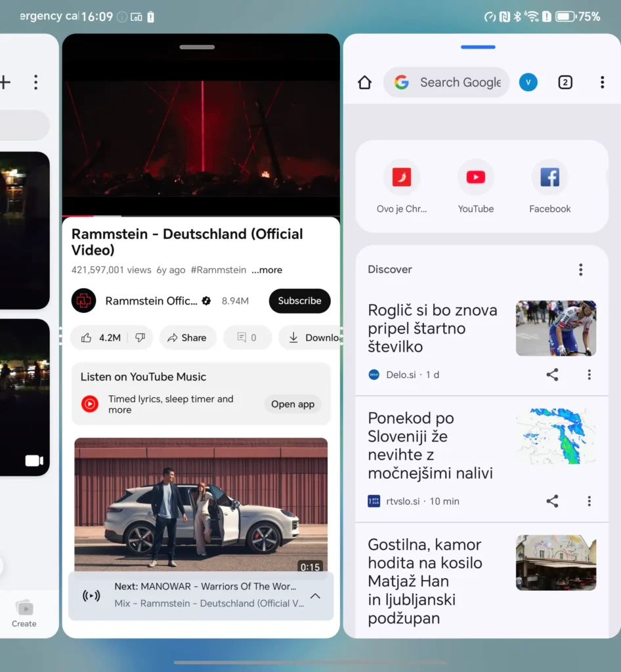Screen dimensions: 621x672
Task: Click the red video progress bar
Action: 79,216
